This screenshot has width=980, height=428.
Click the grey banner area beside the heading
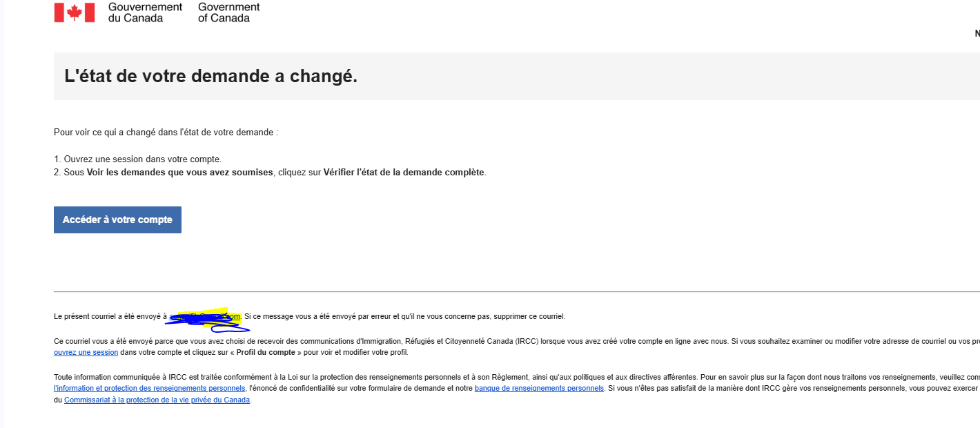point(669,76)
